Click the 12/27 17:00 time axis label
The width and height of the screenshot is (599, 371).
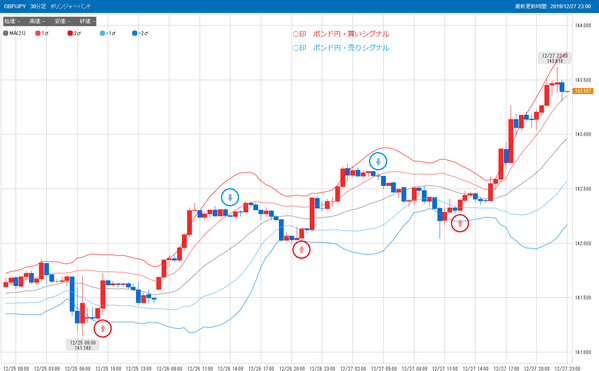click(x=506, y=368)
